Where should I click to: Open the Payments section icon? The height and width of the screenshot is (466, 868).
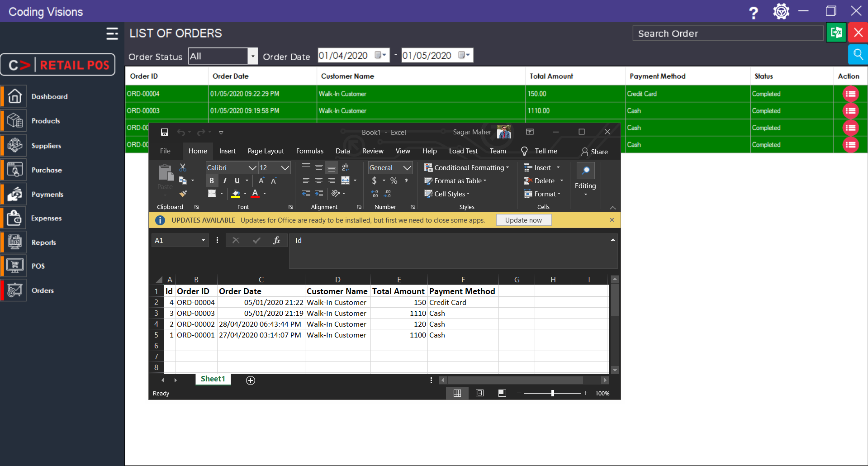[x=15, y=194]
